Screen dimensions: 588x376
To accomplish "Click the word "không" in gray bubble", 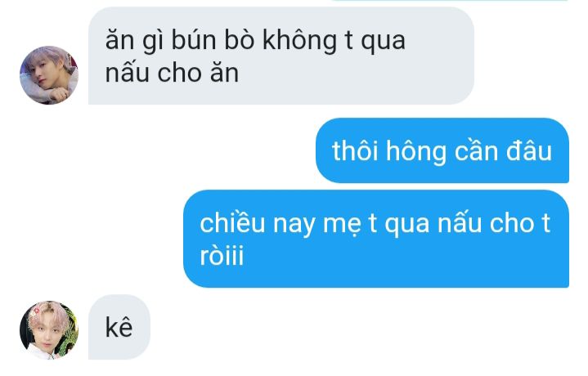I will [299, 41].
